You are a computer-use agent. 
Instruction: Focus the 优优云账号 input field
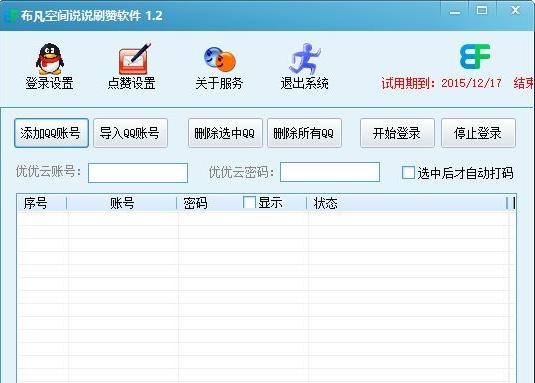[138, 173]
